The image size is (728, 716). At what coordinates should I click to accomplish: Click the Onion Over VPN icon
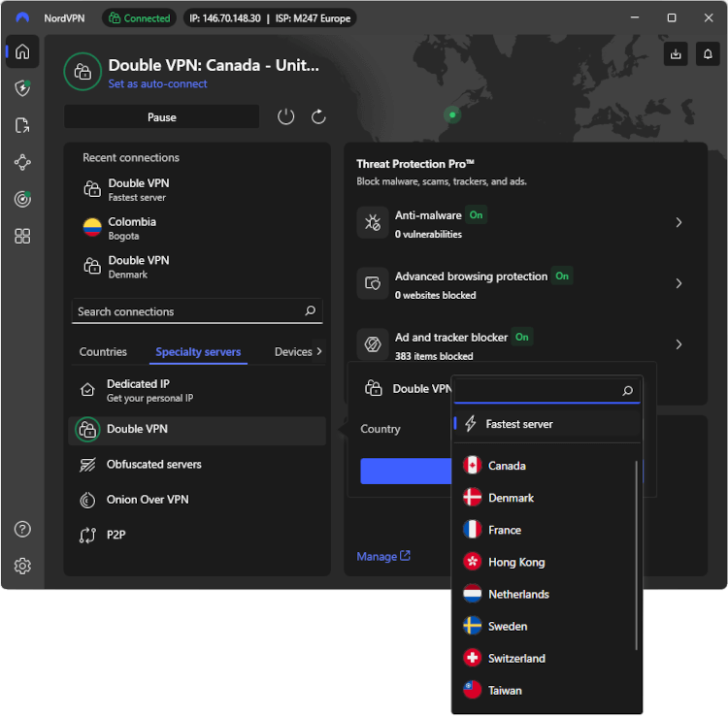(x=87, y=500)
